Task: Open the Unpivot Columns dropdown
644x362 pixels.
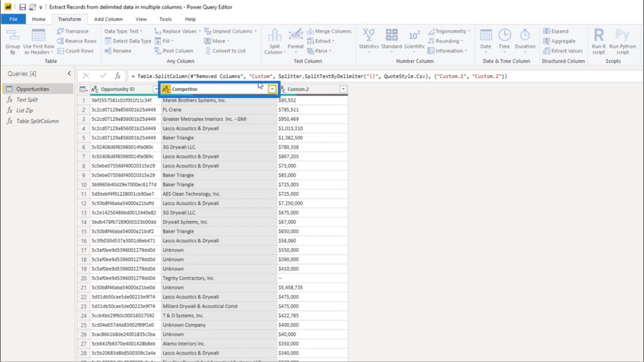Action: (x=230, y=31)
